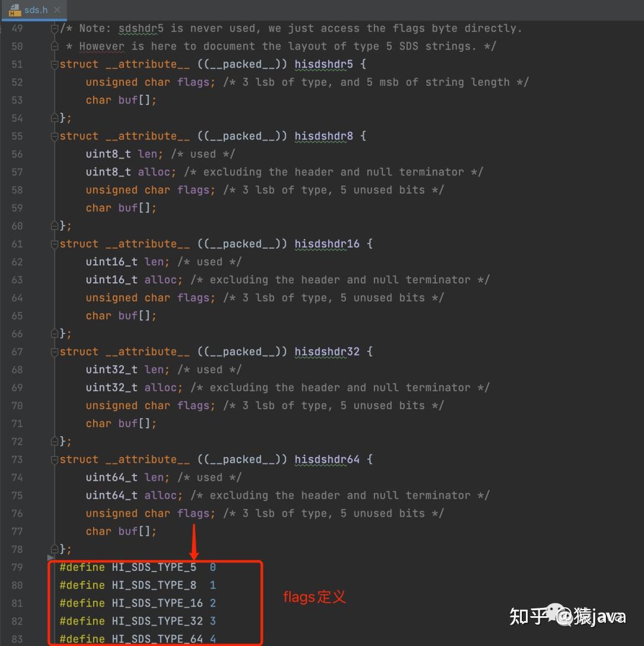Close the sds.h tab

(56, 10)
